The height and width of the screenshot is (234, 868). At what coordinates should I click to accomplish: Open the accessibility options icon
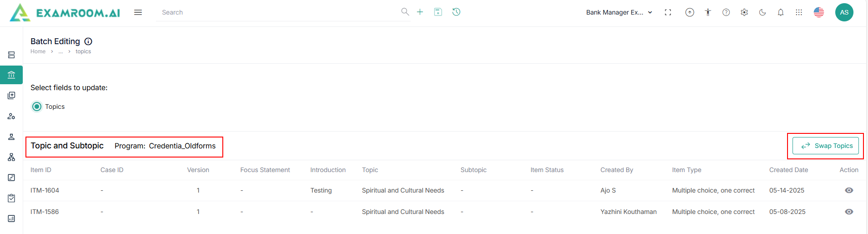tap(708, 12)
